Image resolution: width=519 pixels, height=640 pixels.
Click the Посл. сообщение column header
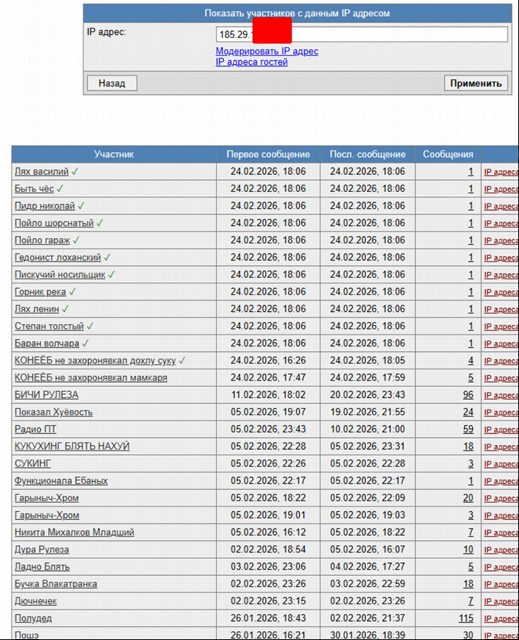(x=368, y=154)
